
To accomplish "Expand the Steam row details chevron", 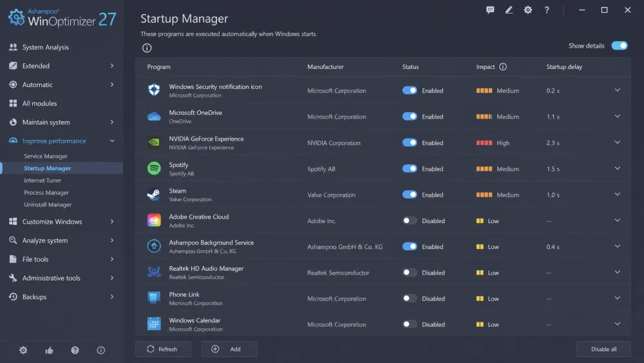I will coord(618,194).
